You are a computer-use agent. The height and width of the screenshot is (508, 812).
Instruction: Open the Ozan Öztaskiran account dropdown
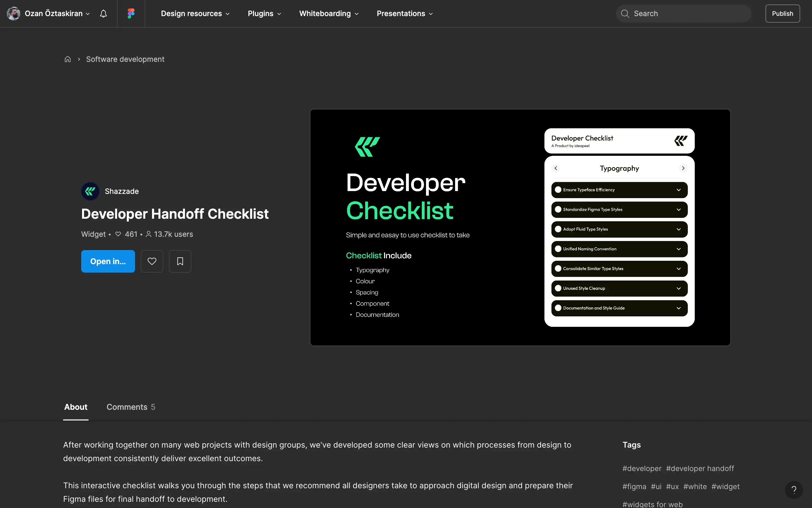tap(57, 14)
